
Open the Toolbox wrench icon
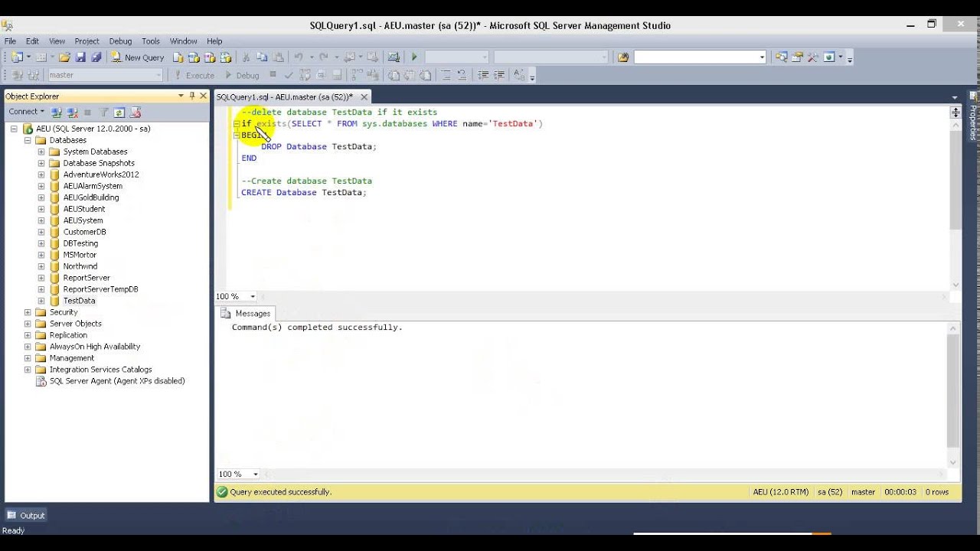[x=812, y=57]
